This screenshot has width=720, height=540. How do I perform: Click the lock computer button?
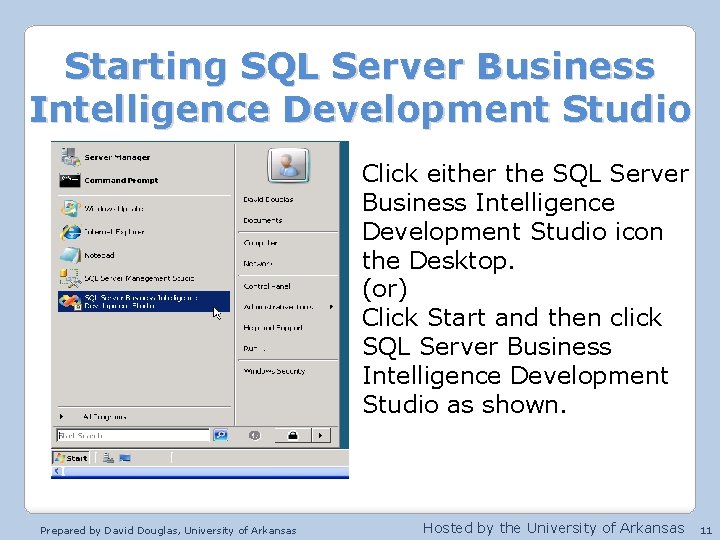pyautogui.click(x=293, y=435)
